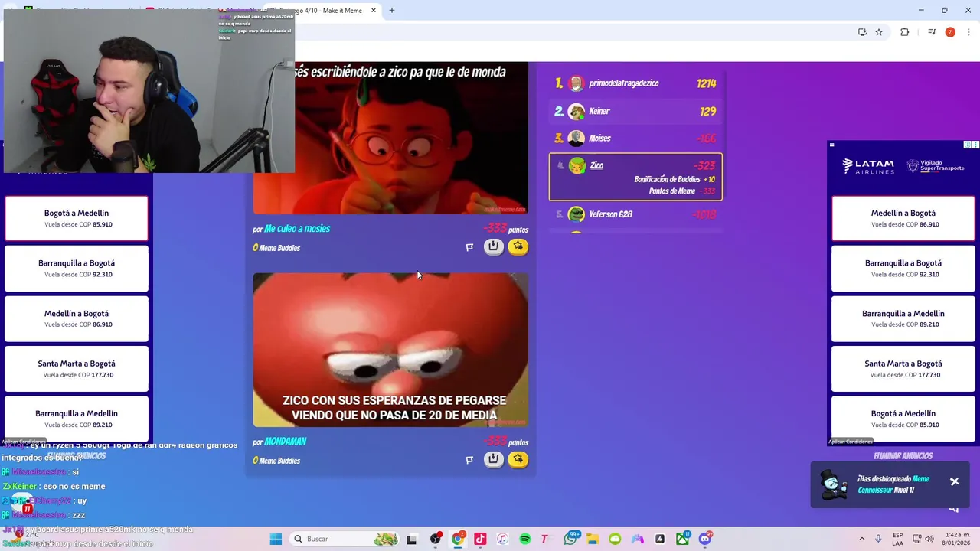Open Spotify from the taskbar
Viewport: 980px width, 551px height.
tap(525, 539)
